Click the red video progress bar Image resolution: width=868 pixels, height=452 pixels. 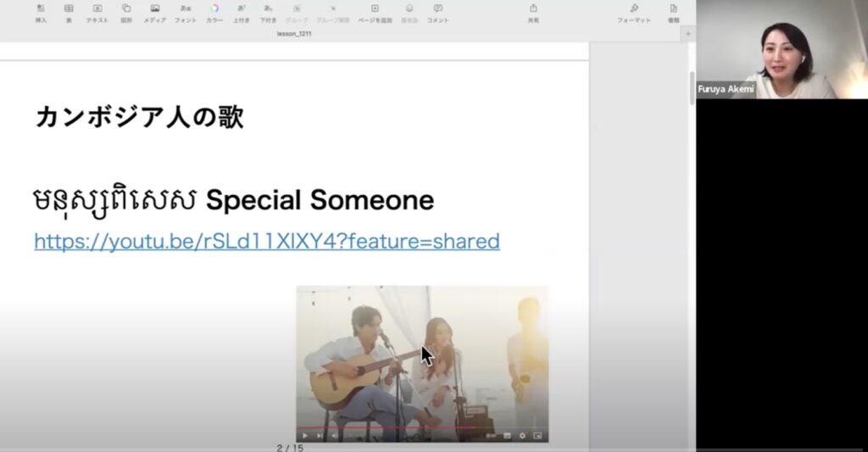[x=381, y=428]
